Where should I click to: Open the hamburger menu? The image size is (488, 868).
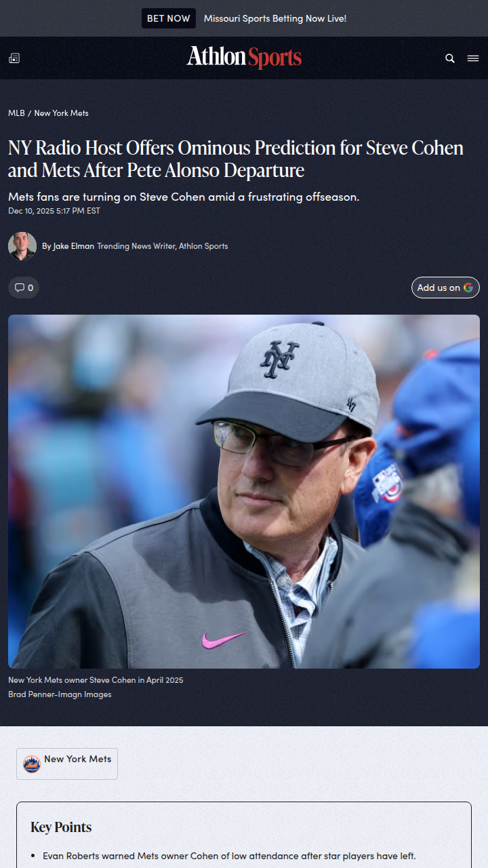pos(473,58)
